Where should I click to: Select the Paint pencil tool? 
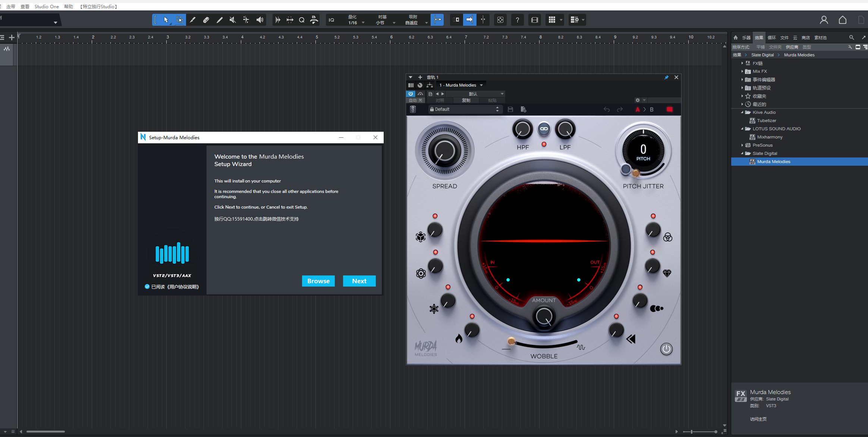pos(220,20)
